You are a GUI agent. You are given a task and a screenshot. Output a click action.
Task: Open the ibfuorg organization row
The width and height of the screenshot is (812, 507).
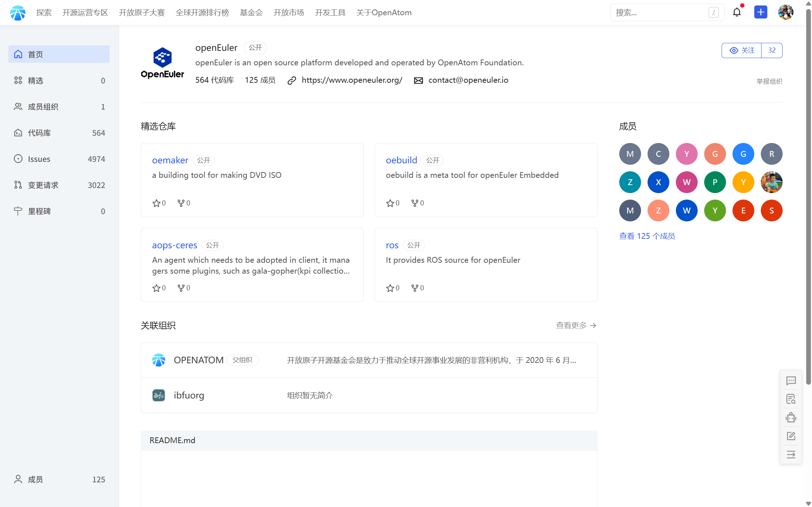(x=369, y=395)
